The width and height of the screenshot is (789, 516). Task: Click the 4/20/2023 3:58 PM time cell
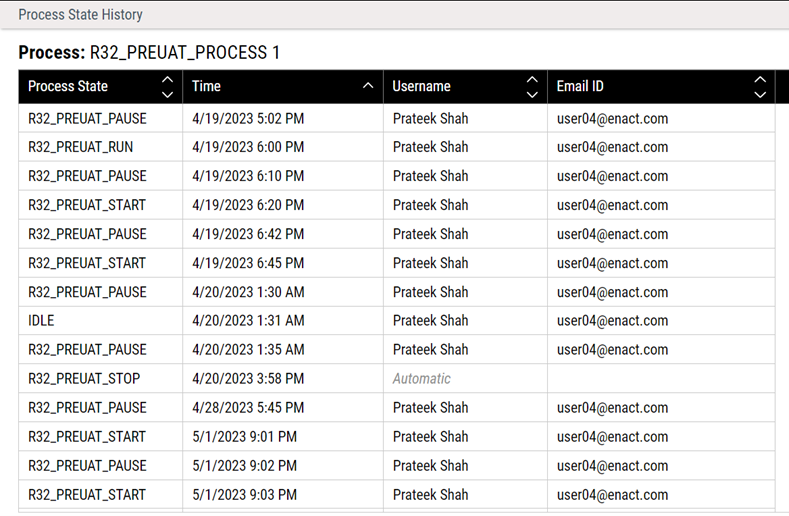pos(248,379)
